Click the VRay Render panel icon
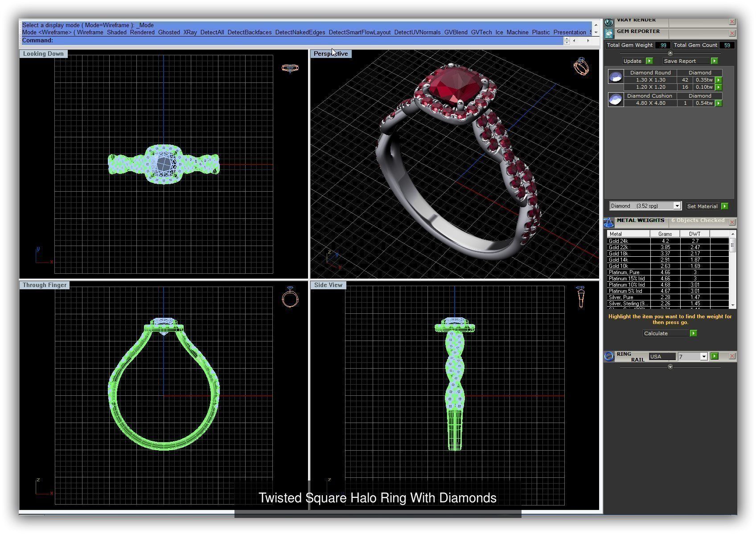The height and width of the screenshot is (534, 756). [609, 22]
